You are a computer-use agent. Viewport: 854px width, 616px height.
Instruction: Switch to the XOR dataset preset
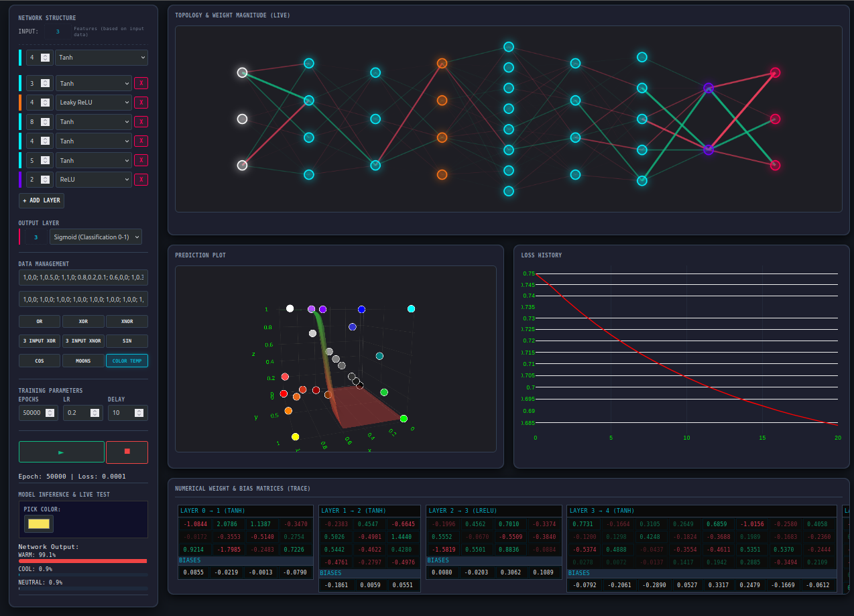83,321
